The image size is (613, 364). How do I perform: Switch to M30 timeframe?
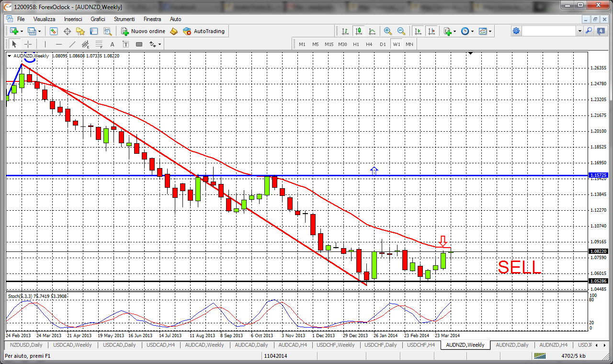[342, 44]
